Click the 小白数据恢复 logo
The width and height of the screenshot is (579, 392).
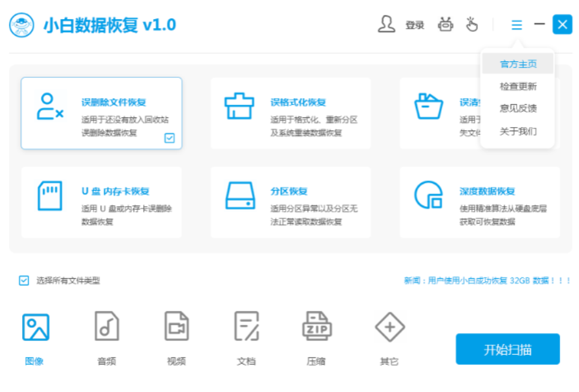(x=20, y=25)
